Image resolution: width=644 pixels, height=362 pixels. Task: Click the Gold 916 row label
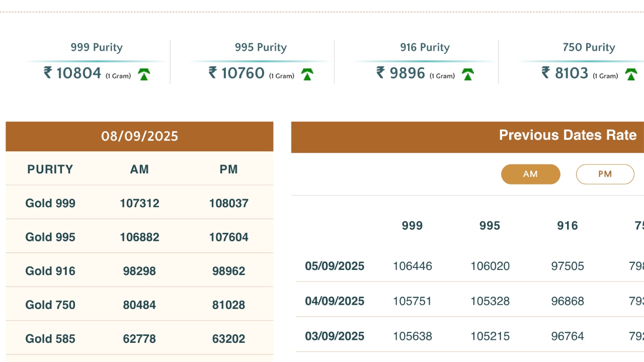click(x=50, y=271)
